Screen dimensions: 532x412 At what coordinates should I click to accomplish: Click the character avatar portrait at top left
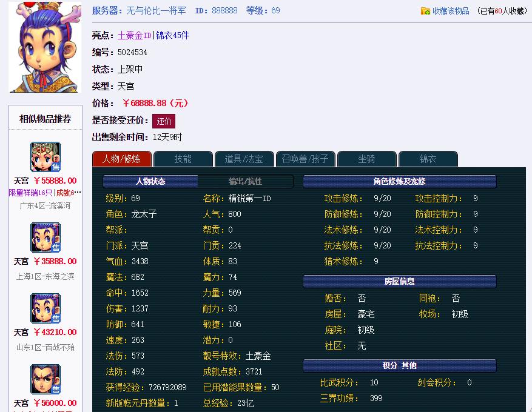point(44,46)
